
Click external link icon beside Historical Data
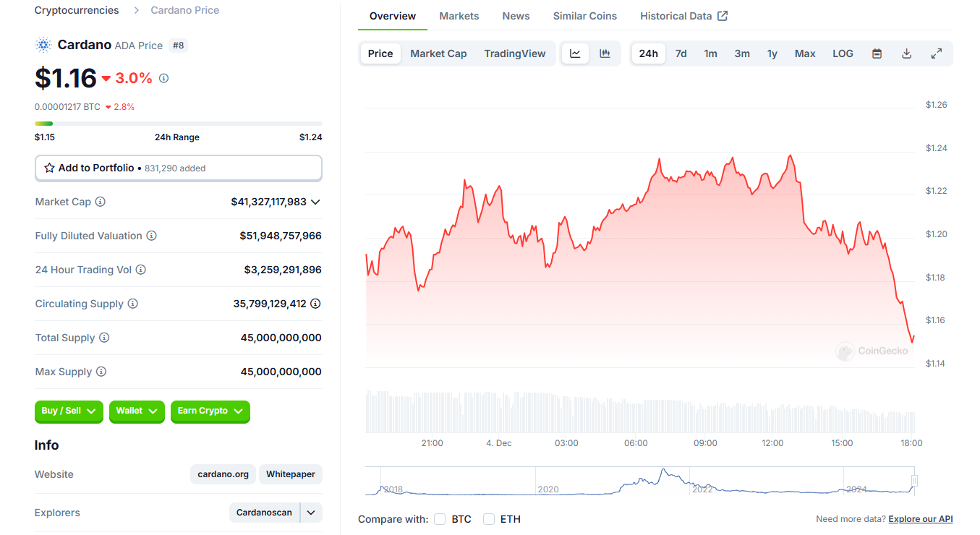pyautogui.click(x=723, y=16)
